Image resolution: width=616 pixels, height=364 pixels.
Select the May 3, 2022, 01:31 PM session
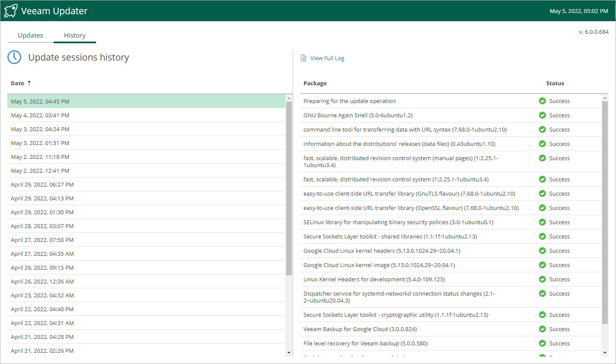pyautogui.click(x=146, y=143)
